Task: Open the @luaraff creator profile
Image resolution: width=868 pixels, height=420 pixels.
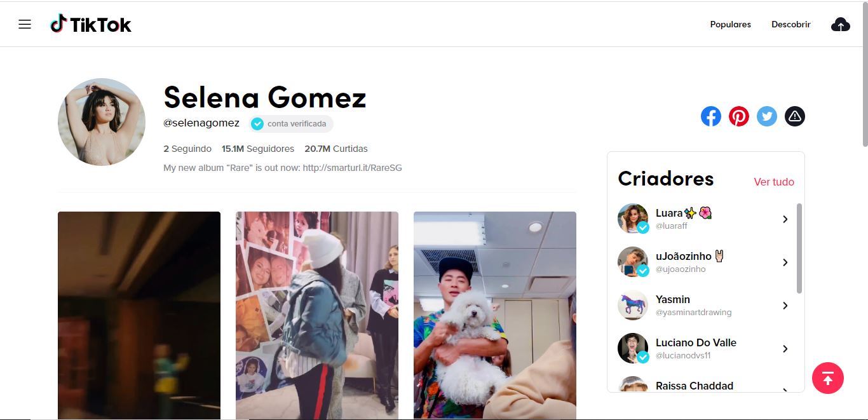Action: point(671,226)
